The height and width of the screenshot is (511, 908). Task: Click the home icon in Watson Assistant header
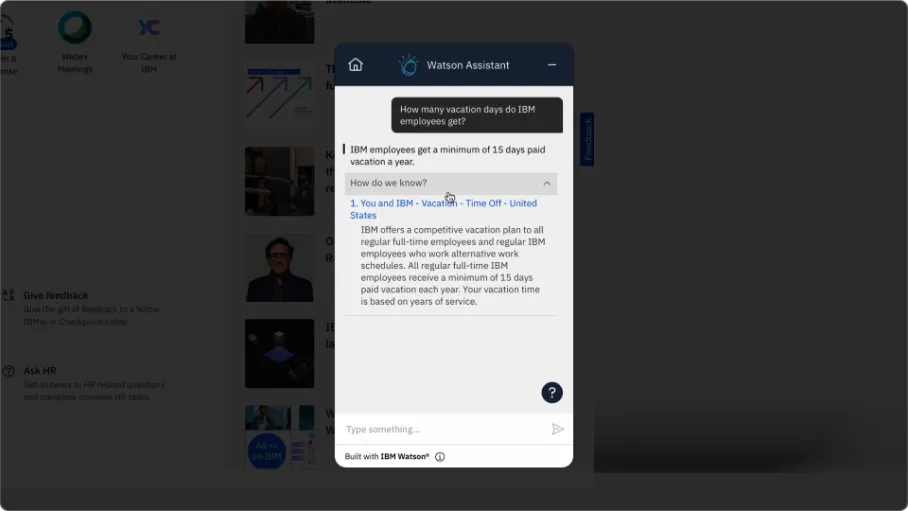356,64
